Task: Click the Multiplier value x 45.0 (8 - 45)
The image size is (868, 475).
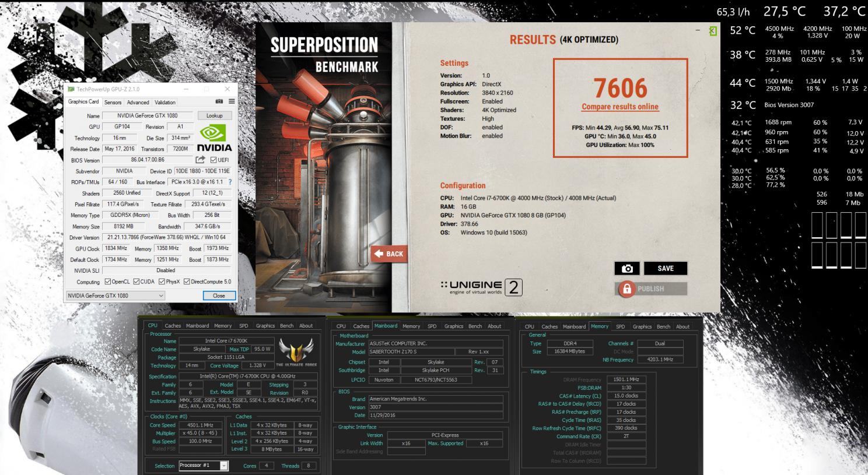Action: pos(200,433)
